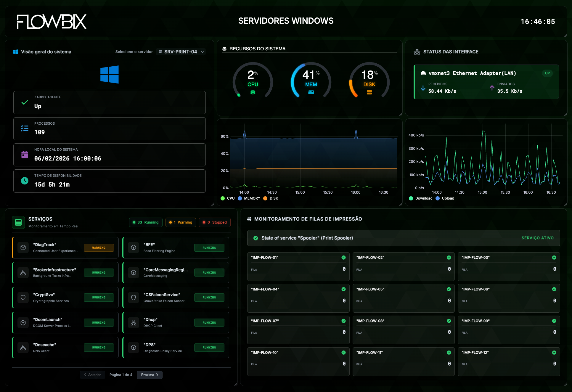
Task: Filter services by 1 Warning
Action: click(x=181, y=222)
